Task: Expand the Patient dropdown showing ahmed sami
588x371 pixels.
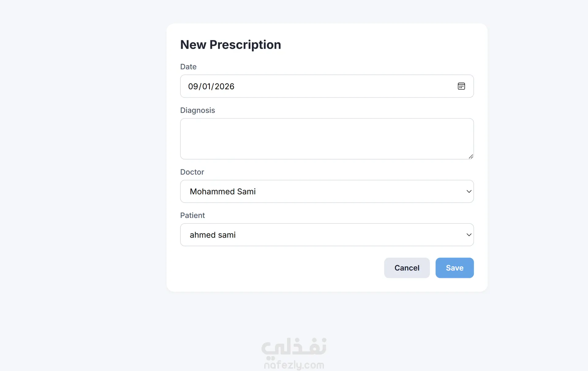Action: 327,235
